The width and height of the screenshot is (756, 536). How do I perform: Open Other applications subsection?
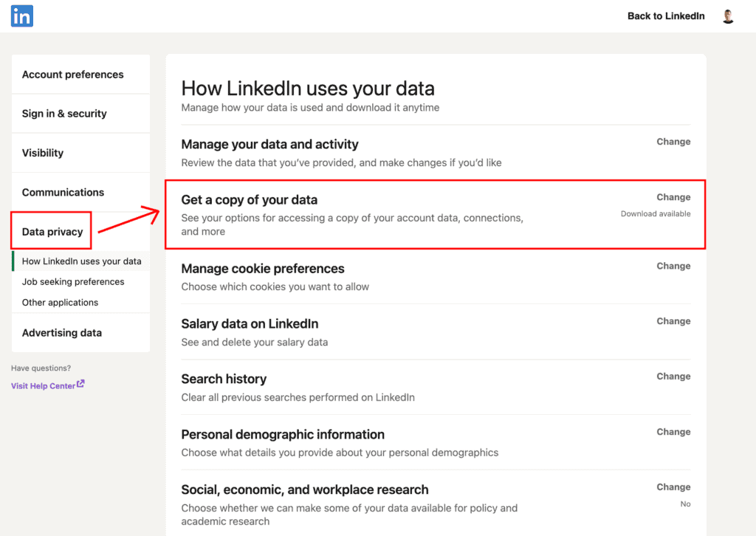click(60, 303)
